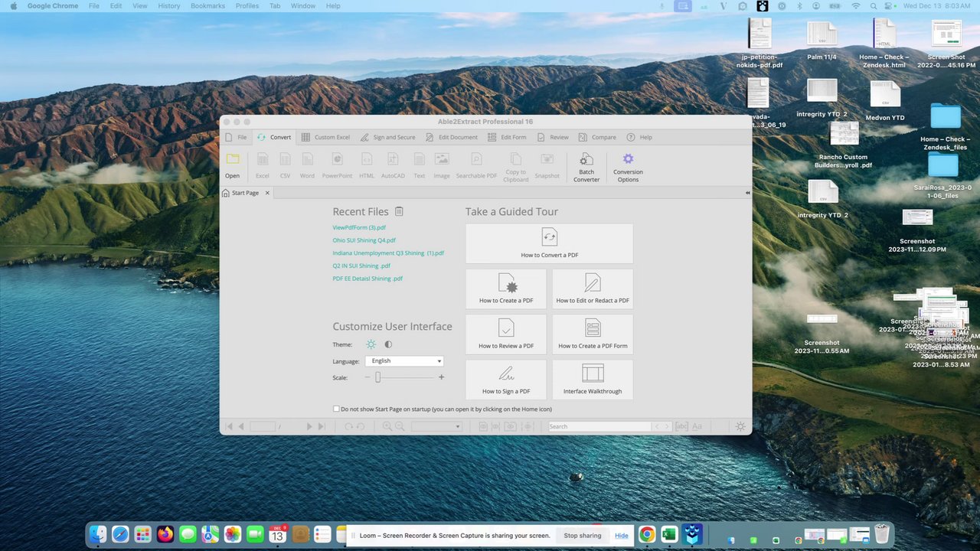
Task: Start 'How to Create a PDF Form' tour
Action: tap(593, 334)
